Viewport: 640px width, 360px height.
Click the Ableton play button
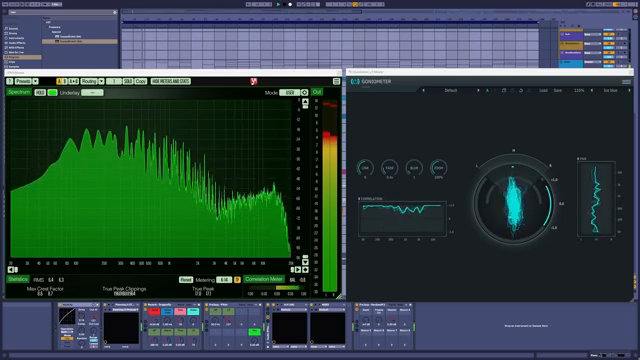[x=278, y=4]
